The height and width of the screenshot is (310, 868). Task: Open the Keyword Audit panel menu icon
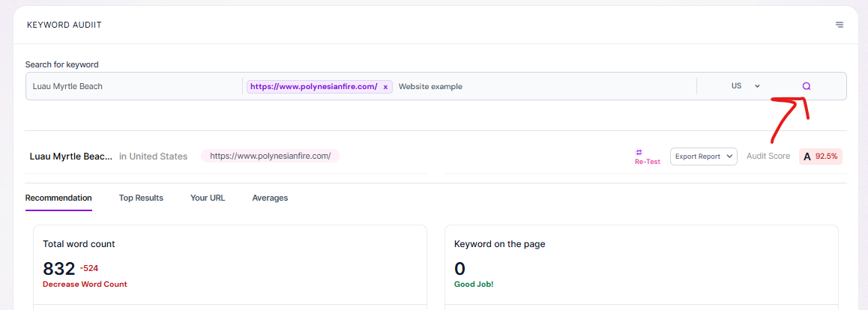(x=840, y=25)
